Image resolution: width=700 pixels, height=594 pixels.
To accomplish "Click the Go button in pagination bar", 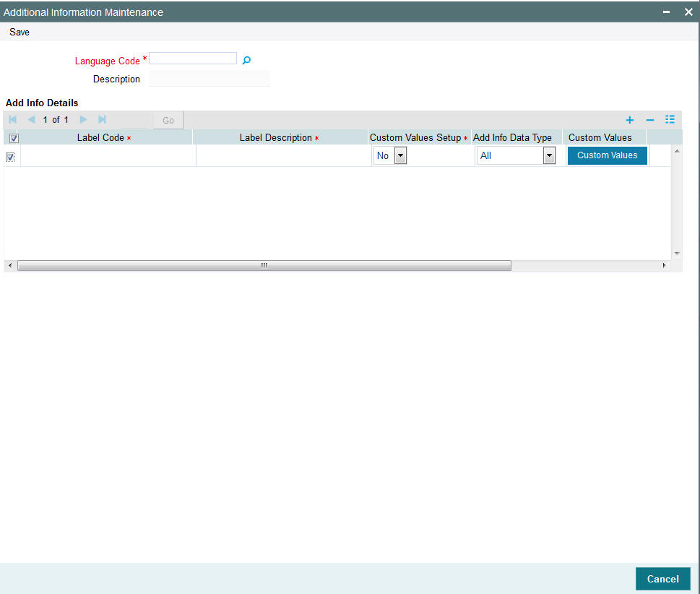I will pos(168,120).
